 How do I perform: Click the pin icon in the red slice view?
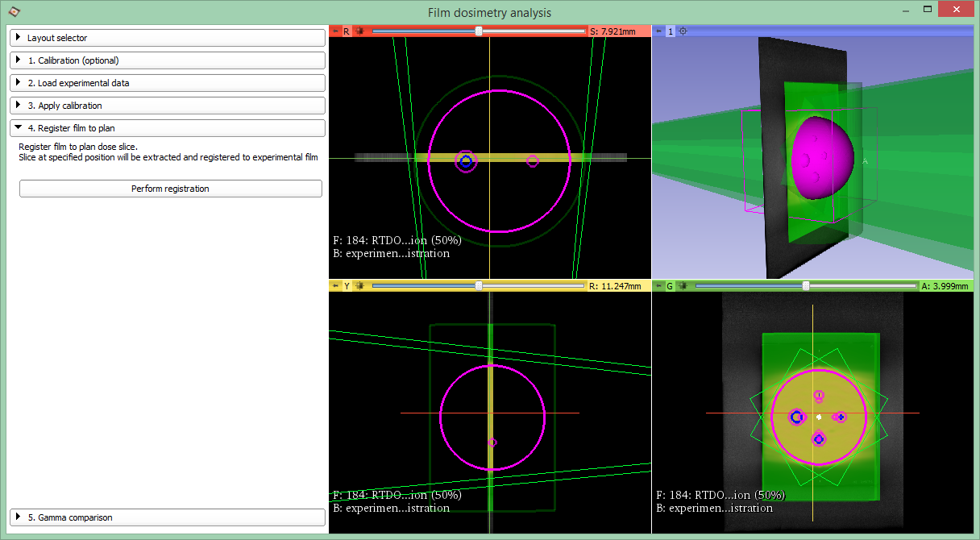[335, 31]
